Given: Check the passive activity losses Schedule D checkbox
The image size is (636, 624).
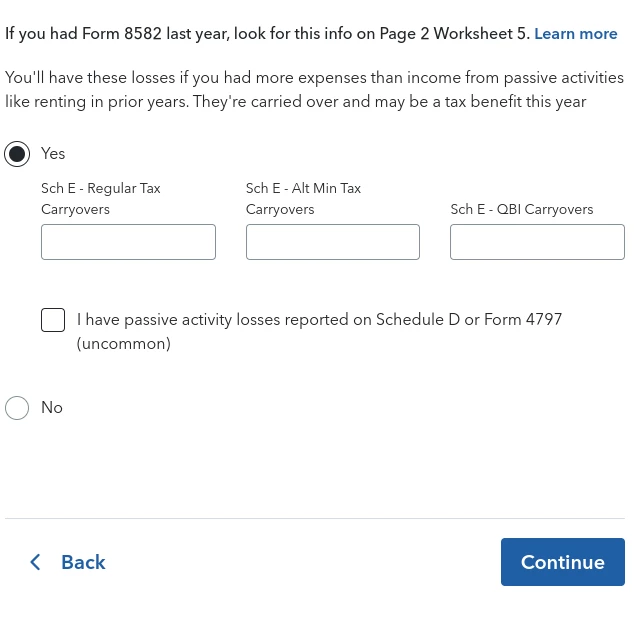Looking at the screenshot, I should pos(53,320).
